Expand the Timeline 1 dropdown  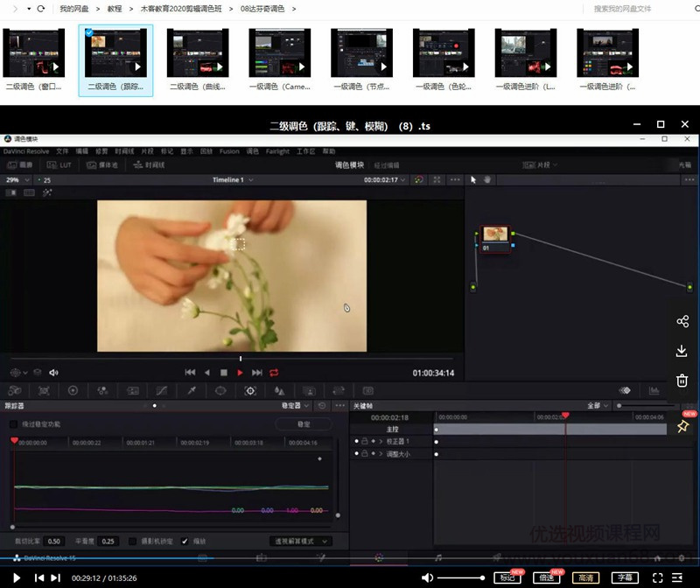click(233, 180)
